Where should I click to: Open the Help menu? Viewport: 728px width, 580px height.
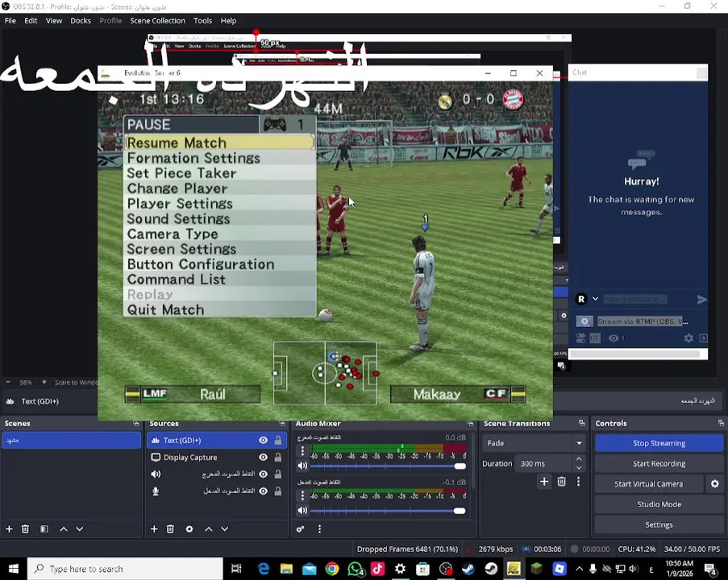(228, 20)
